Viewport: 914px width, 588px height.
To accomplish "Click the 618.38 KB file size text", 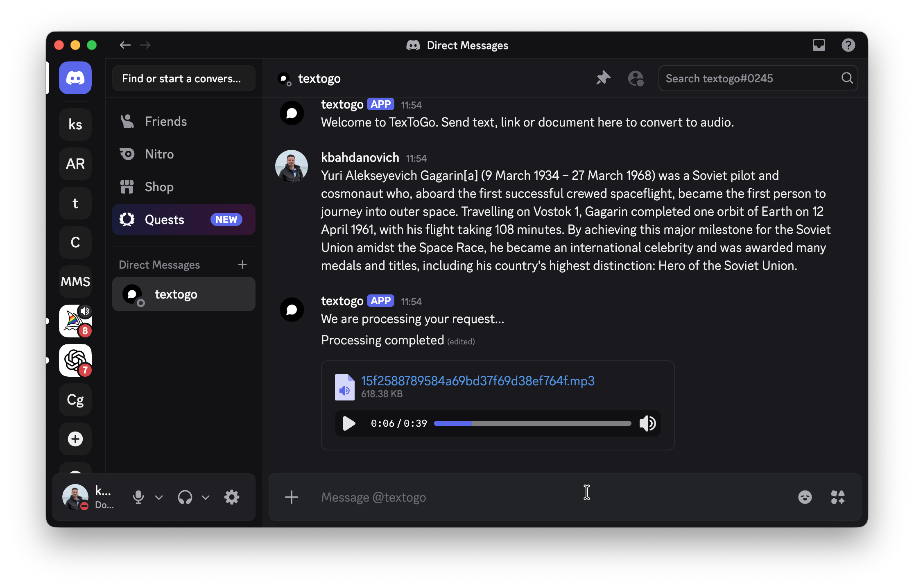I will point(382,394).
